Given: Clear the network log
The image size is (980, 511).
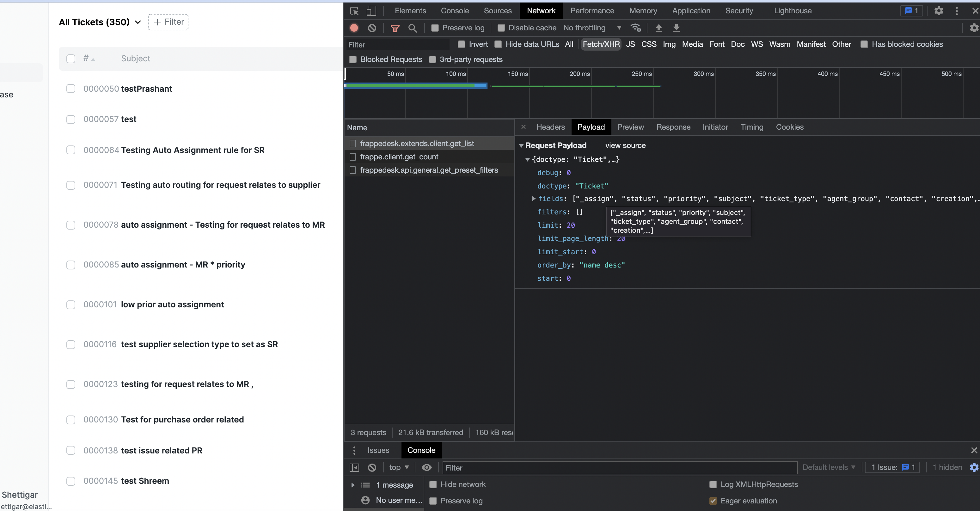Looking at the screenshot, I should [372, 28].
